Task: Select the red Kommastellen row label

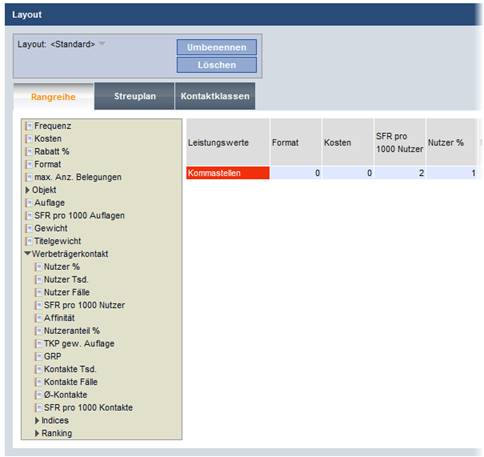Action: (228, 173)
